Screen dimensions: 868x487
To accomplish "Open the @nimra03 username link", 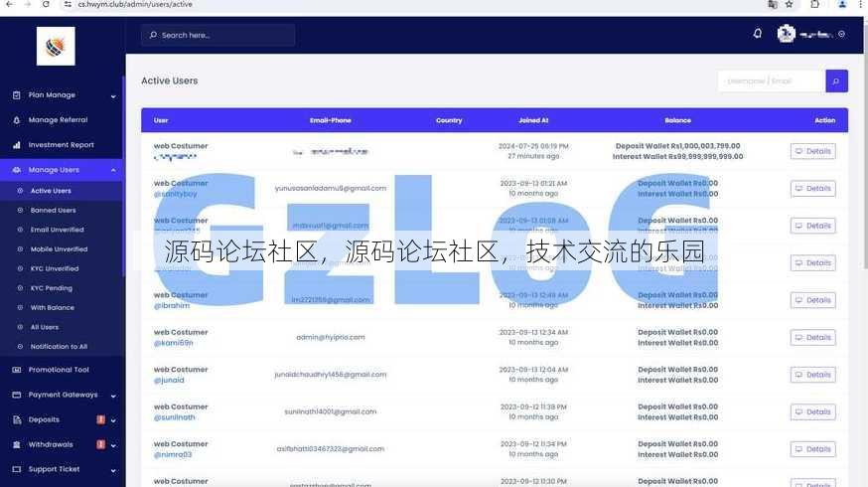I will tap(173, 454).
